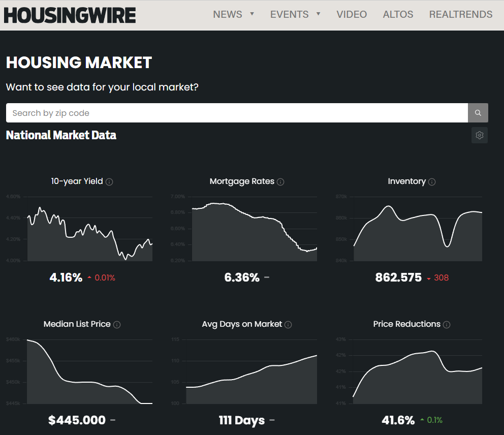The height and width of the screenshot is (435, 504).
Task: Click info icon beside Median List Price
Action: click(x=117, y=325)
